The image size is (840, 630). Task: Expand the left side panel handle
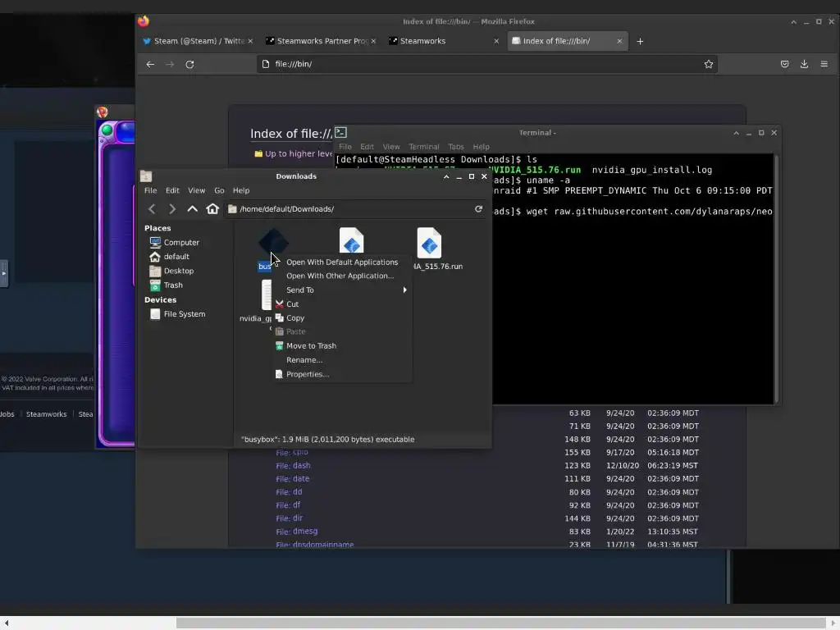pos(4,274)
